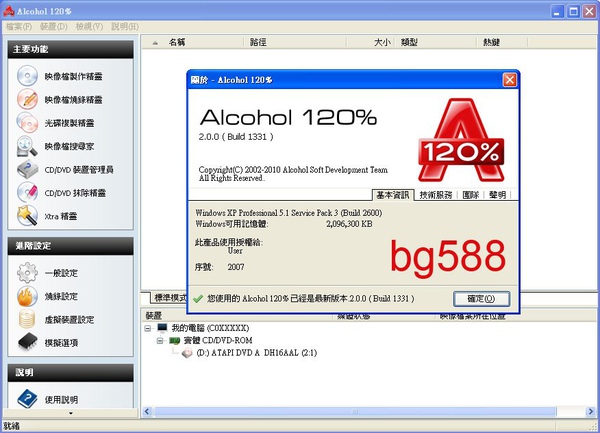Select the 我的電腦 (C0XXXXX) tree row
Image resolution: width=600 pixels, height=433 pixels.
coord(210,328)
